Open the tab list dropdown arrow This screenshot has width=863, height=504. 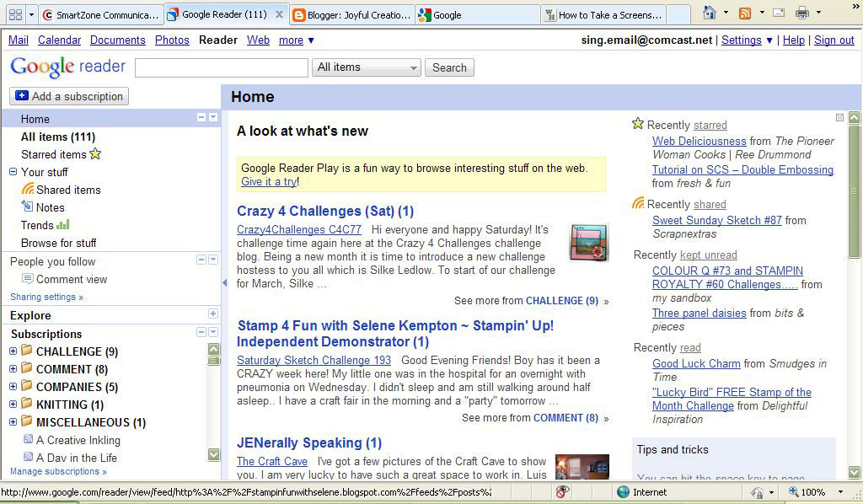click(x=31, y=15)
